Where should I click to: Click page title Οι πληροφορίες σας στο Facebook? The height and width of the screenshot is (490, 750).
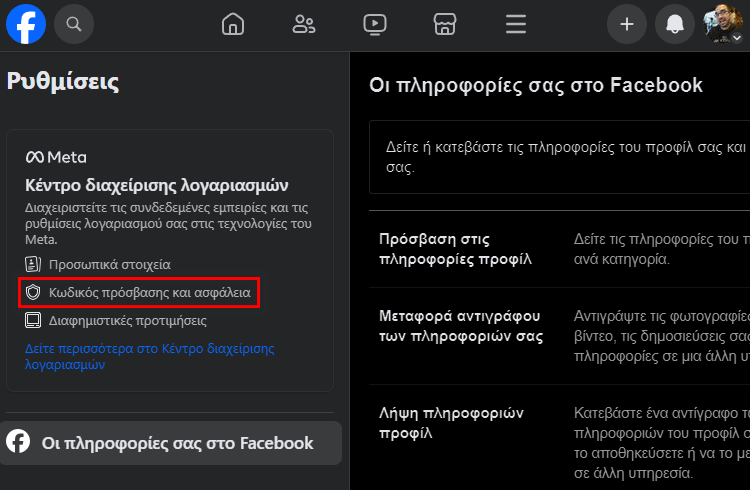point(536,85)
